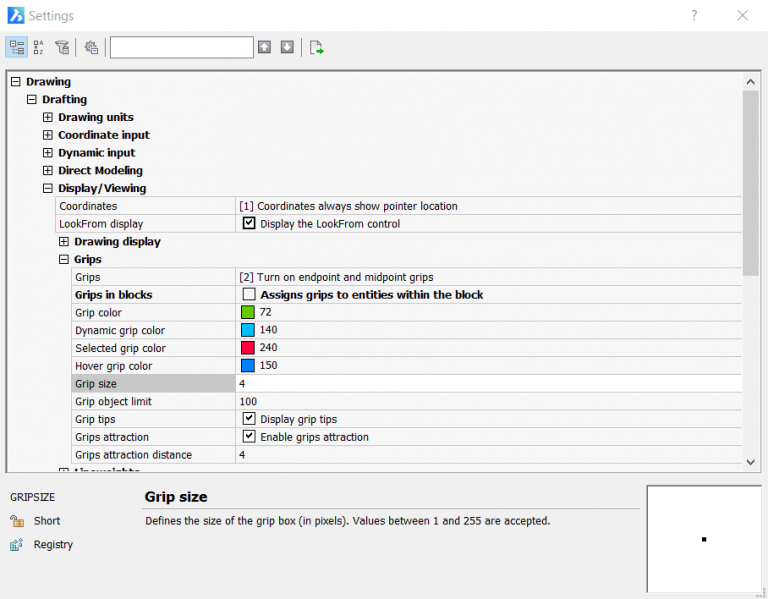Click the export settings icon

point(316,48)
